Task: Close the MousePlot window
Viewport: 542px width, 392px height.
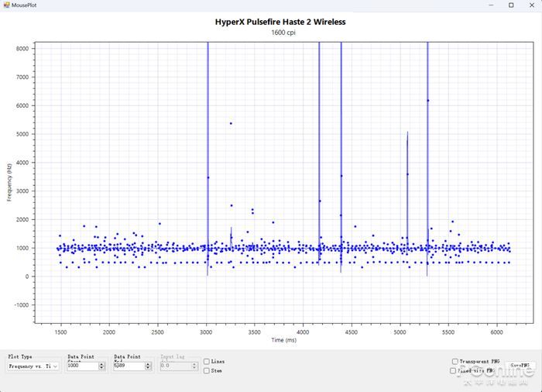Action: 532,5
